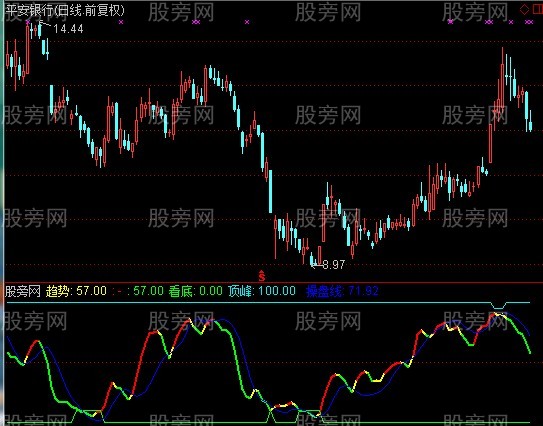Click the white 股旁网 indicator name beside 趋势
The width and height of the screenshot is (543, 426).
coord(22,291)
